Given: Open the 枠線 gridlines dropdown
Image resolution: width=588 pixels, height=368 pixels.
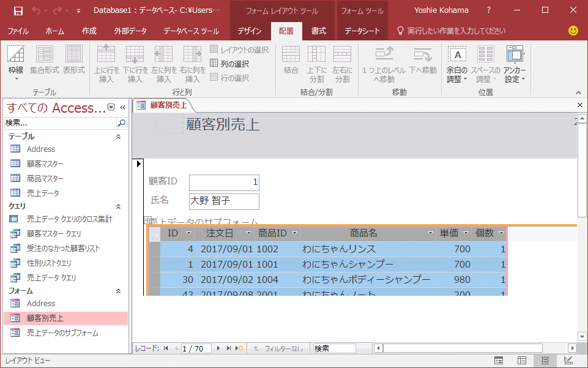Looking at the screenshot, I should click(16, 62).
